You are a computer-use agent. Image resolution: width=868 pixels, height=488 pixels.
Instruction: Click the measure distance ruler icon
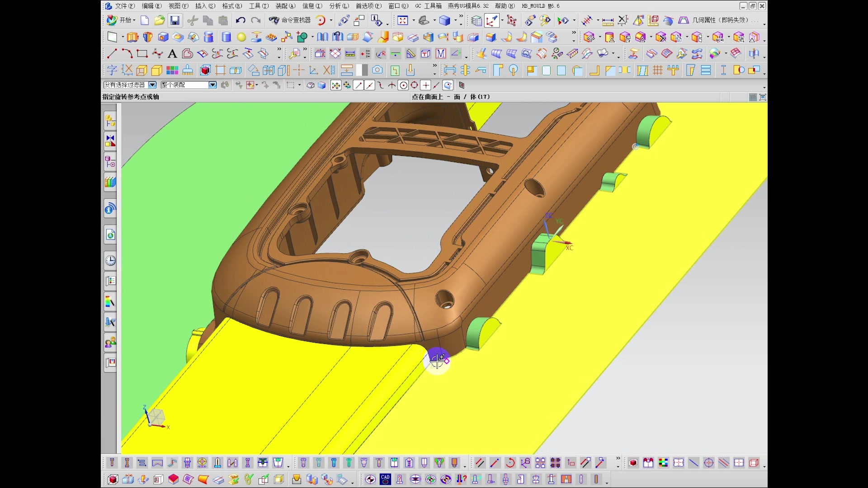pyautogui.click(x=608, y=20)
